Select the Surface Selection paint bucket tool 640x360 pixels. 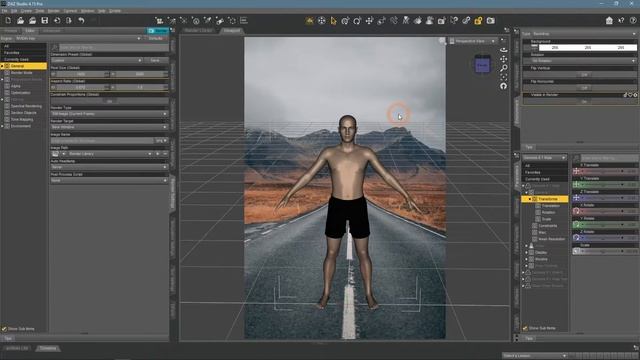click(418, 20)
